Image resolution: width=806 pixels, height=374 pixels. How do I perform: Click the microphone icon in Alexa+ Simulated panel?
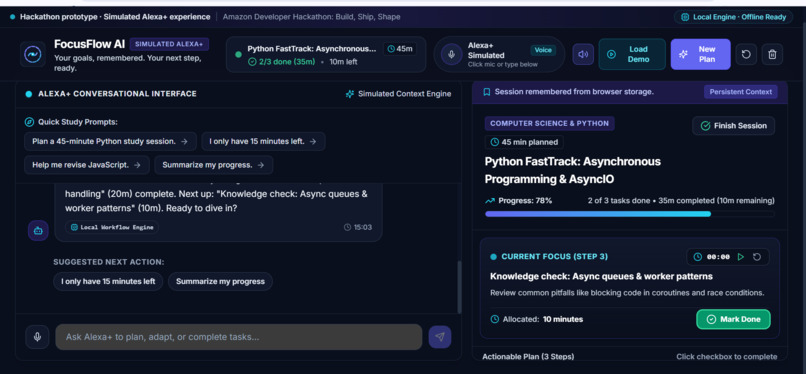[x=451, y=54]
